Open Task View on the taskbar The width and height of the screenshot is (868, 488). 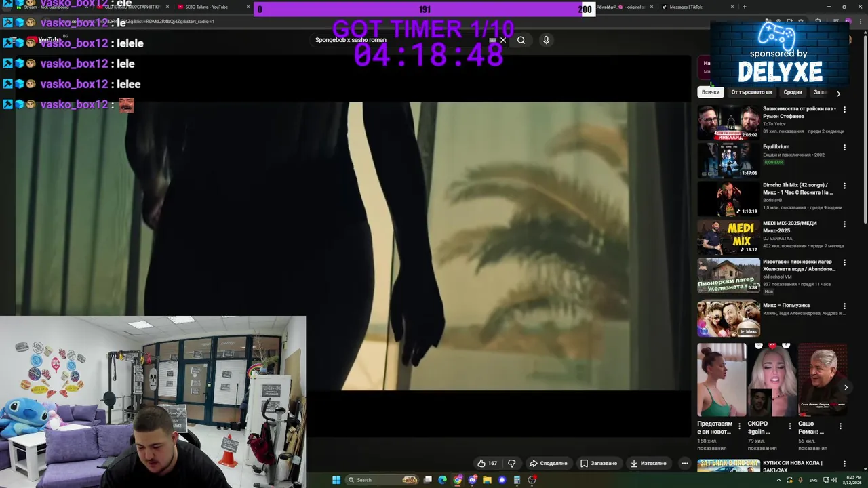[x=428, y=480]
